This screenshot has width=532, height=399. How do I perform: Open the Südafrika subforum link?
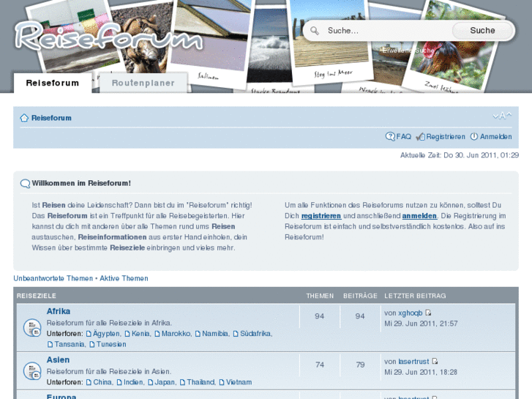pyautogui.click(x=255, y=334)
